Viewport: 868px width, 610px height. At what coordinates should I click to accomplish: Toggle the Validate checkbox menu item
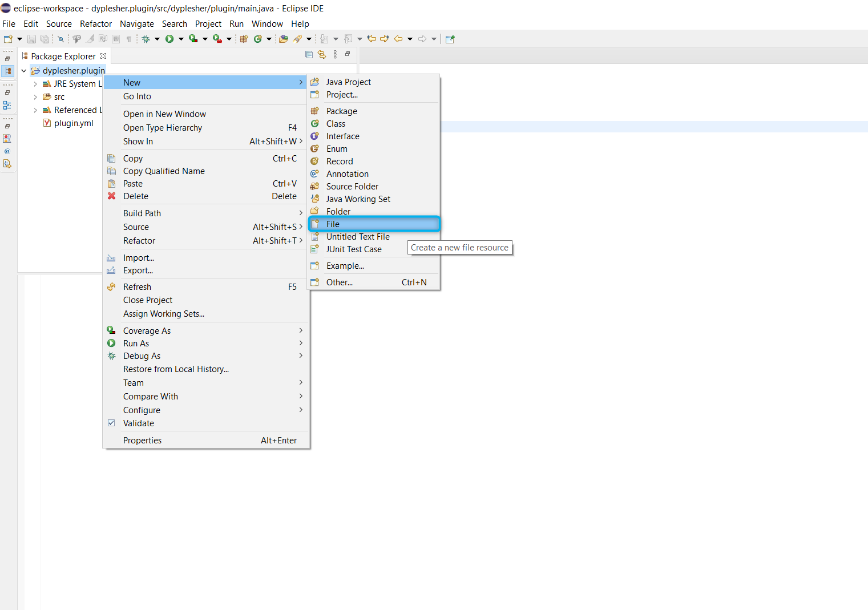(206, 423)
